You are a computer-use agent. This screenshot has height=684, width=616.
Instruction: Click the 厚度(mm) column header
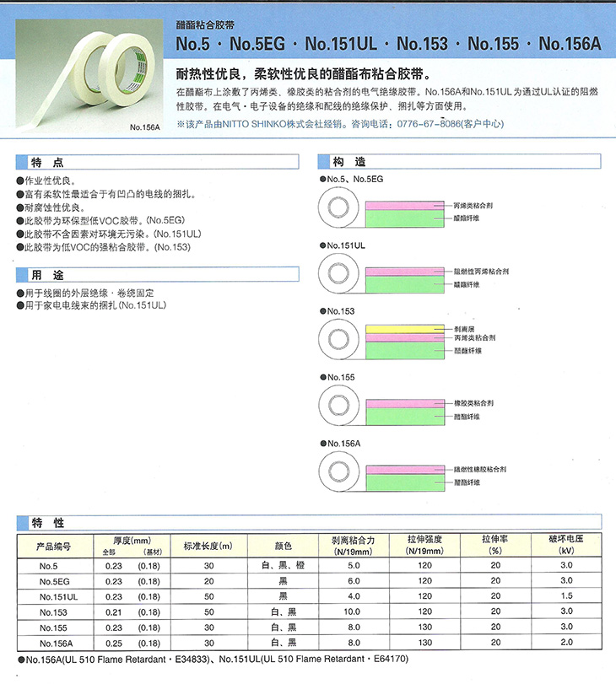pyautogui.click(x=132, y=541)
